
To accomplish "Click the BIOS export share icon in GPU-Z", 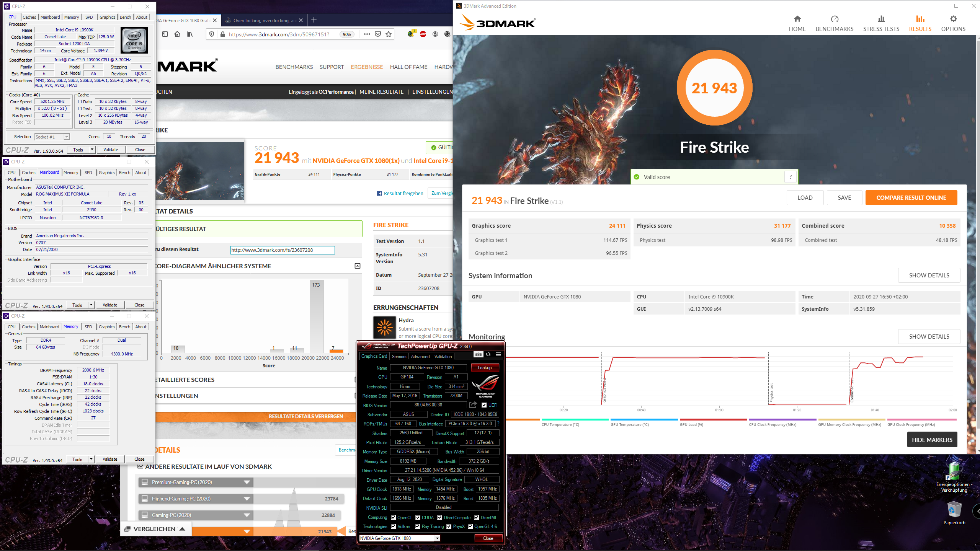I will 473,405.
